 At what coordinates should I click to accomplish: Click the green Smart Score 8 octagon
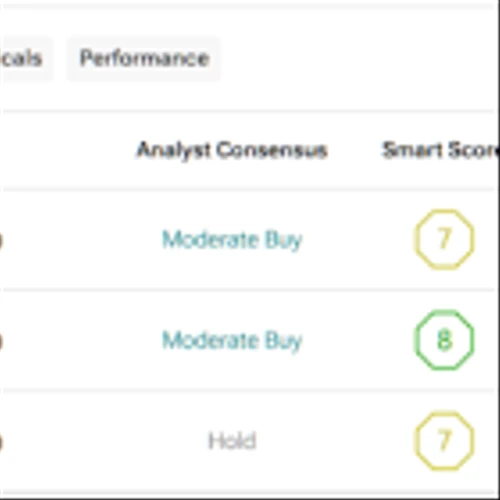(x=444, y=340)
